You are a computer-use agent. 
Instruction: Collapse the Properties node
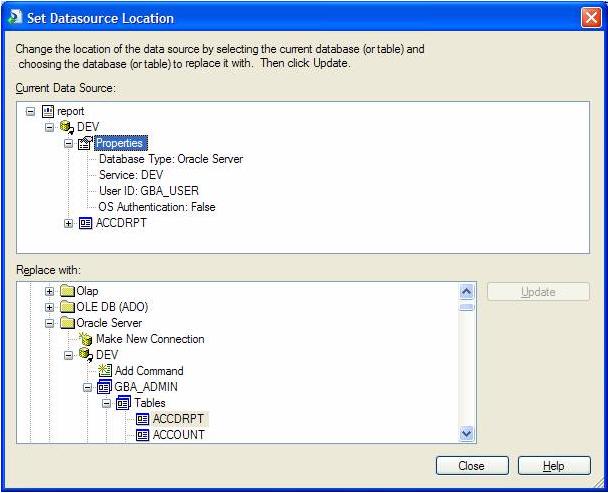(x=68, y=144)
